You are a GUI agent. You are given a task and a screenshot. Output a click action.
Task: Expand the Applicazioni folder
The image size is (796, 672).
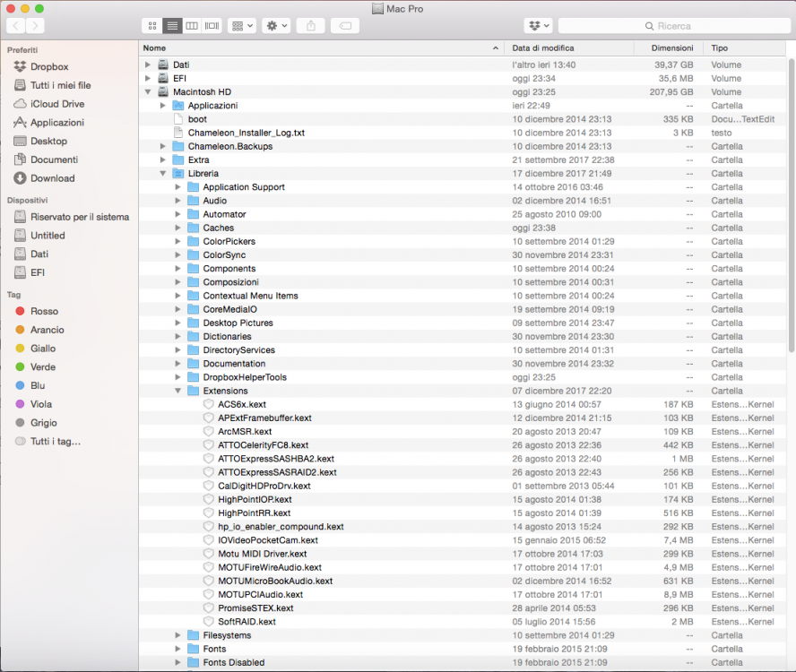[162, 106]
